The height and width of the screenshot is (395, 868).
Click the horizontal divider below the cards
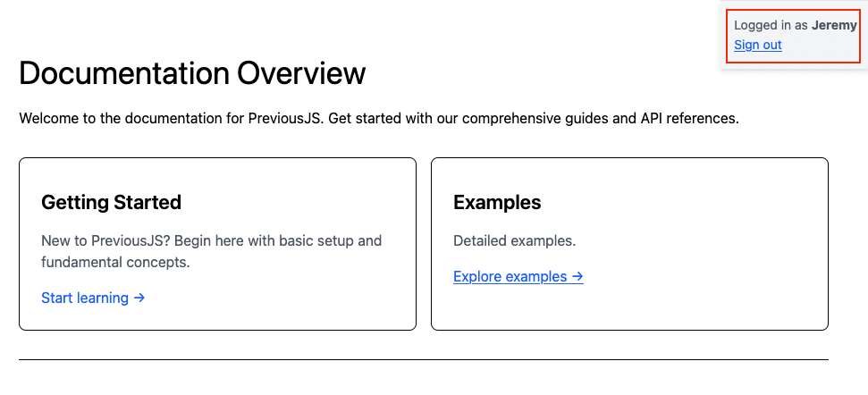coord(424,359)
